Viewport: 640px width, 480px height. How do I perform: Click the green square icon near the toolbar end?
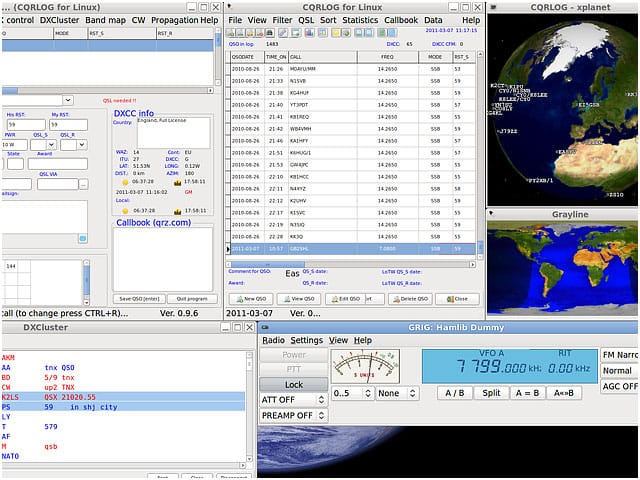pos(382,33)
